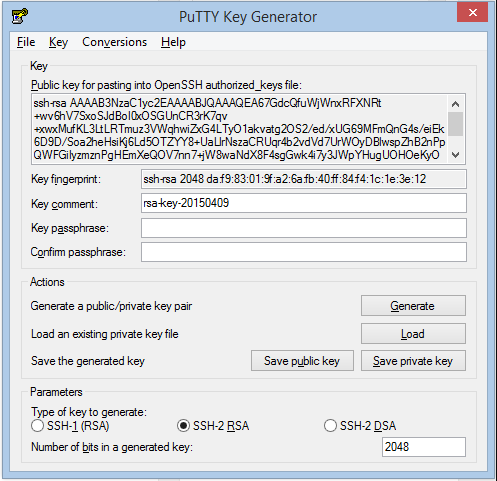Click the number of bits field
The height and width of the screenshot is (481, 497).
tap(424, 447)
